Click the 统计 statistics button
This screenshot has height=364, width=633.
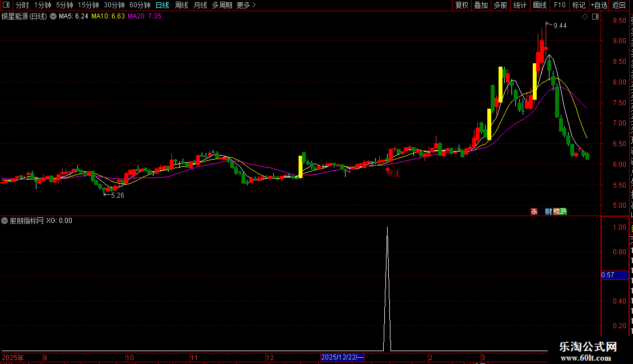(x=520, y=5)
